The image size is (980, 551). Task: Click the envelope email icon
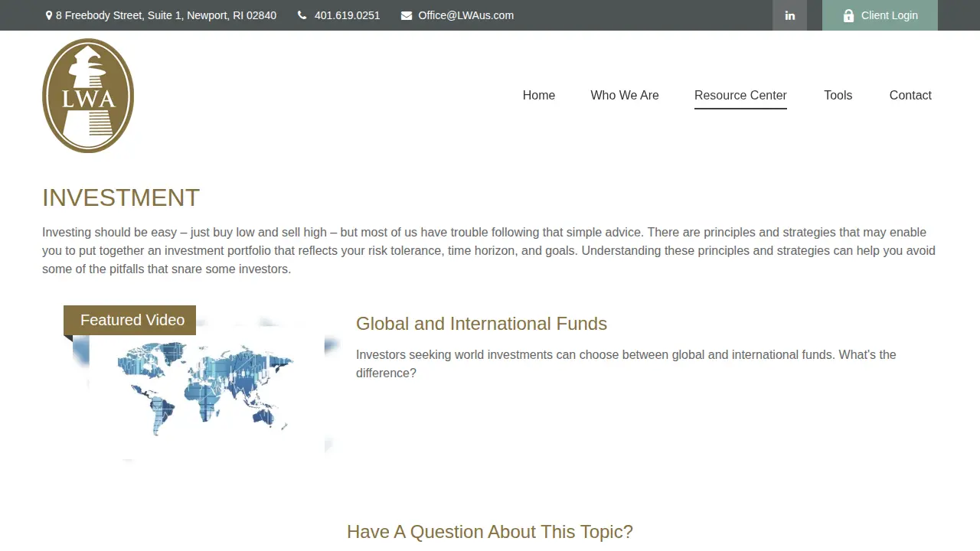pos(407,15)
